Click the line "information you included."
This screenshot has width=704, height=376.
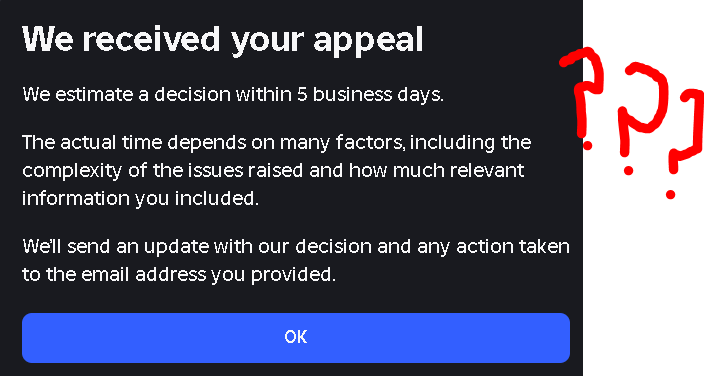click(x=141, y=198)
